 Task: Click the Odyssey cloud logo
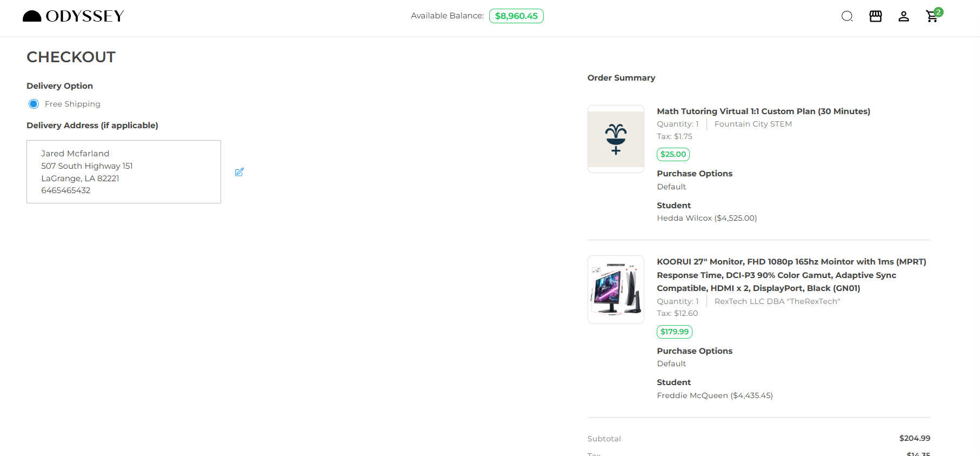point(32,16)
